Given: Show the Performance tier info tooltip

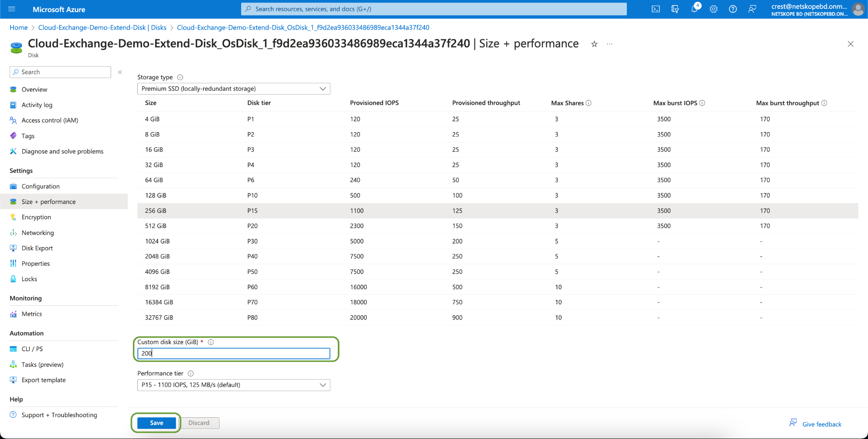Looking at the screenshot, I should (191, 373).
